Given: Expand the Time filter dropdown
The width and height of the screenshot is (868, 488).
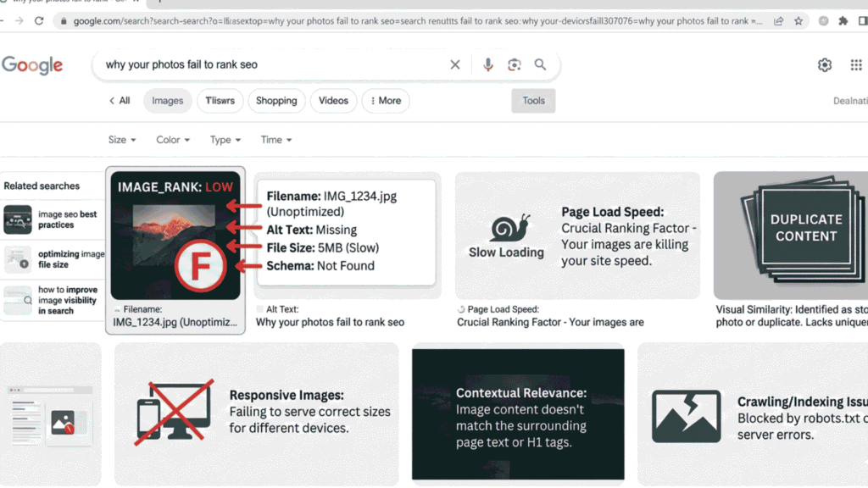Looking at the screenshot, I should (x=276, y=140).
